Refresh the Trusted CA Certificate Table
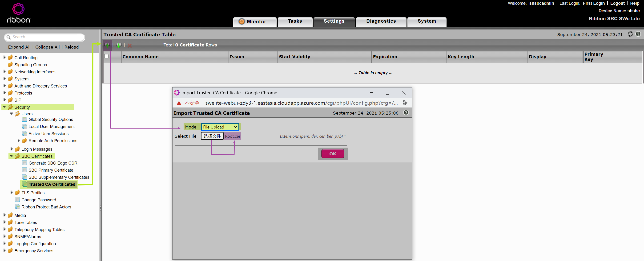644x261 pixels. pos(630,34)
